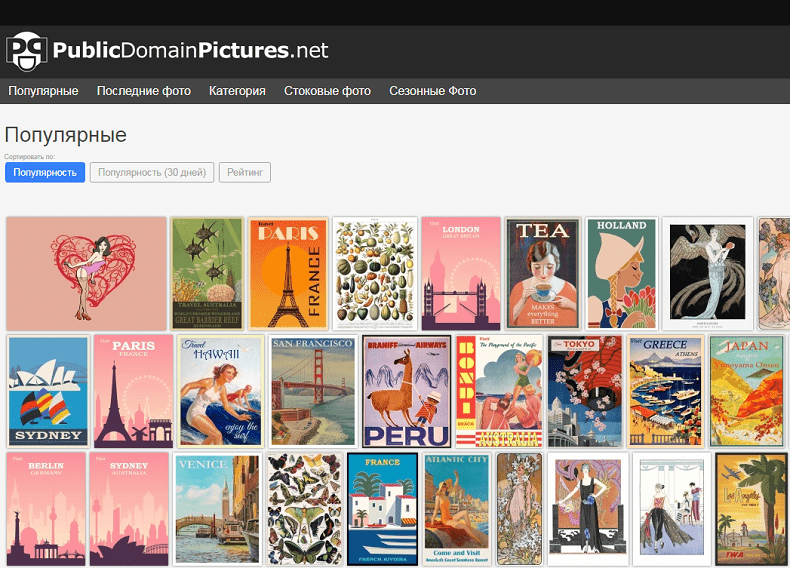Open the pink London Great Britain poster

[x=461, y=274]
